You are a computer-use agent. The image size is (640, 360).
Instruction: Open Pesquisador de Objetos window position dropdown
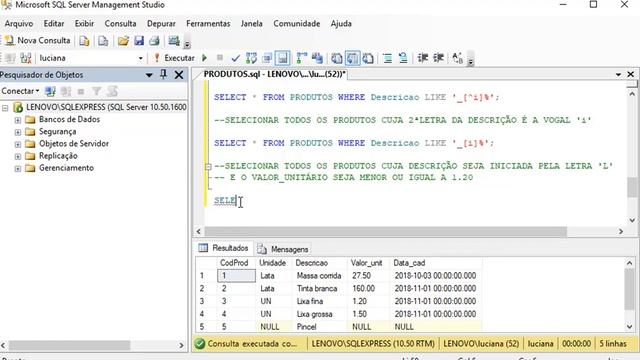pos(149,75)
